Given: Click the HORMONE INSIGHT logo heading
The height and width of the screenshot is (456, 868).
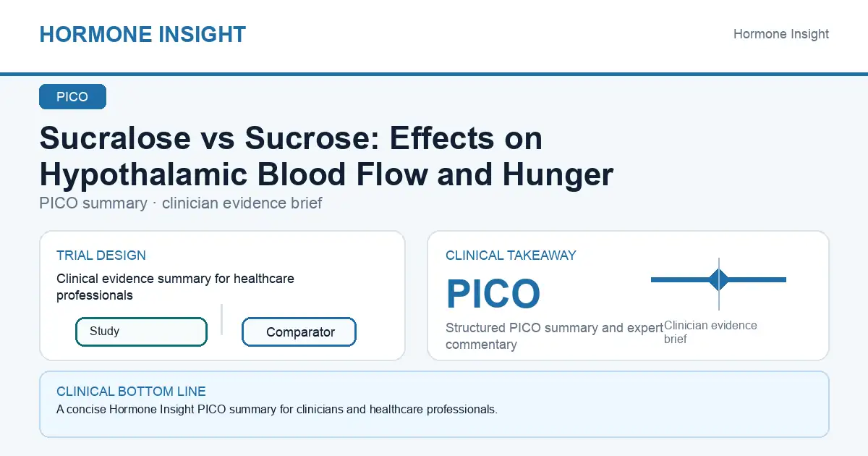Looking at the screenshot, I should 142,34.
